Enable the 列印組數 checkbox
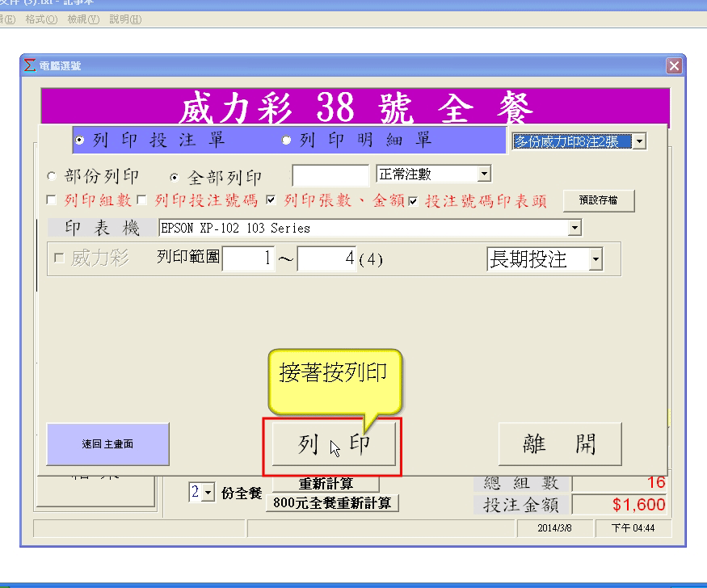Image resolution: width=707 pixels, height=588 pixels. [53, 200]
